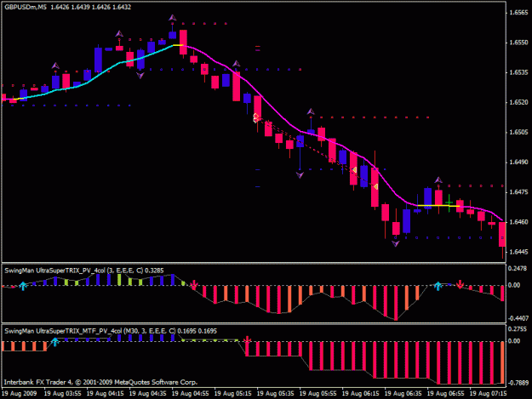Click the lowest orange trade exit marker near 1.6478
The width and height of the screenshot is (532, 399).
point(376,186)
